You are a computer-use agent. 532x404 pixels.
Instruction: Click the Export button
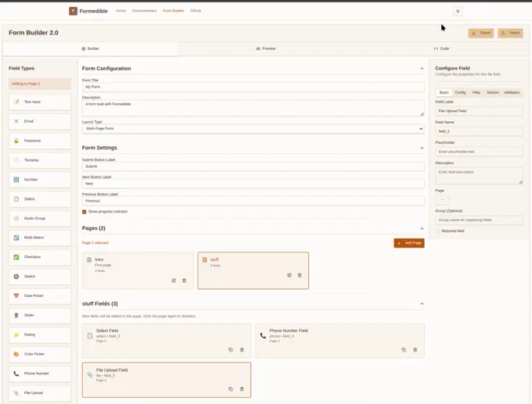tap(481, 33)
